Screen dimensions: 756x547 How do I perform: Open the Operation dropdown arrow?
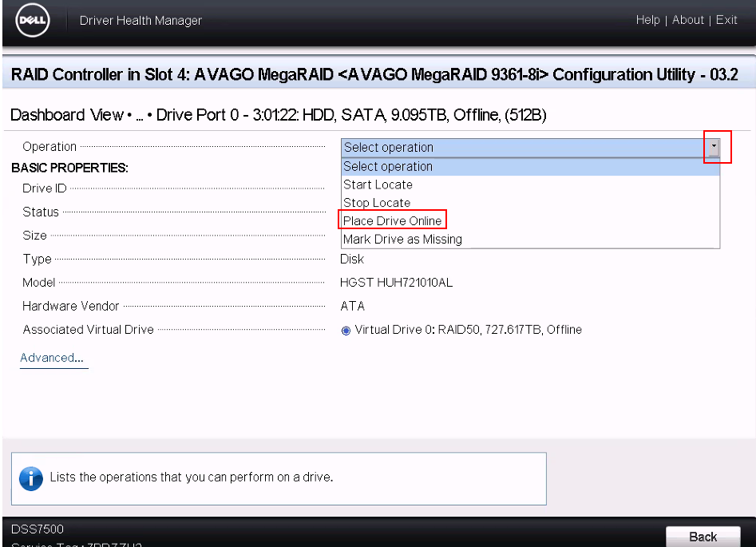(714, 147)
